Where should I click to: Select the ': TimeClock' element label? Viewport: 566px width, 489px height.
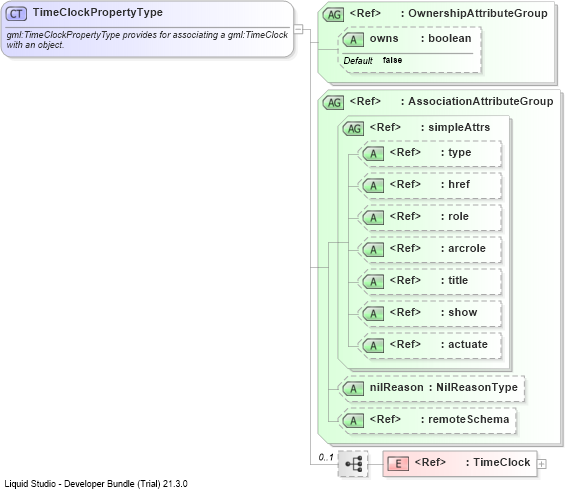pyautogui.click(x=498, y=462)
